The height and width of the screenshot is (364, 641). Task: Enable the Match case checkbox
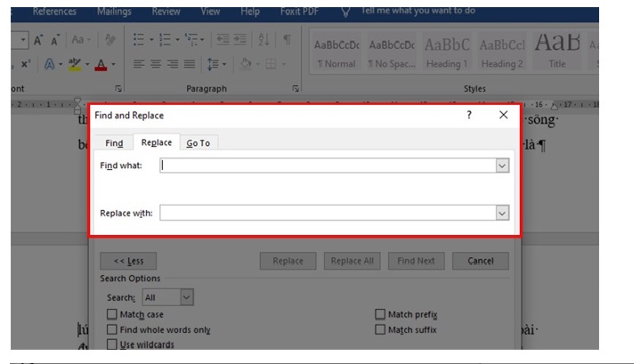[x=112, y=314]
